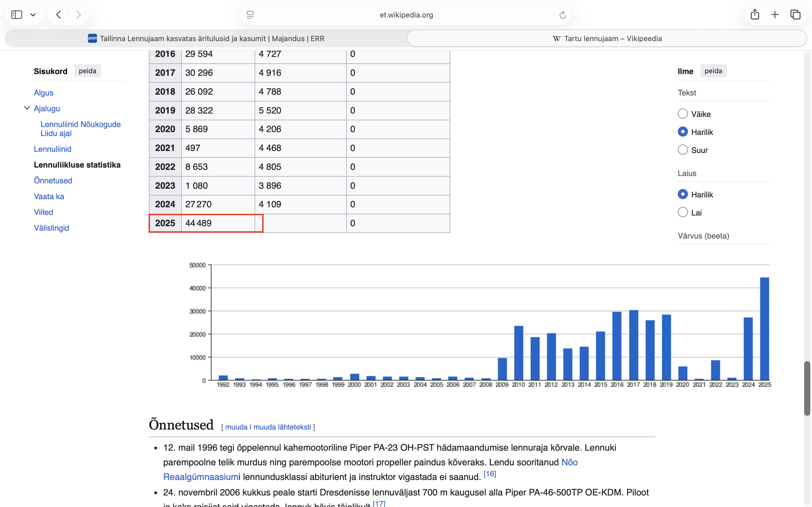Select the Väike text size radio button
Viewport: 812px width, 507px height.
pos(683,114)
